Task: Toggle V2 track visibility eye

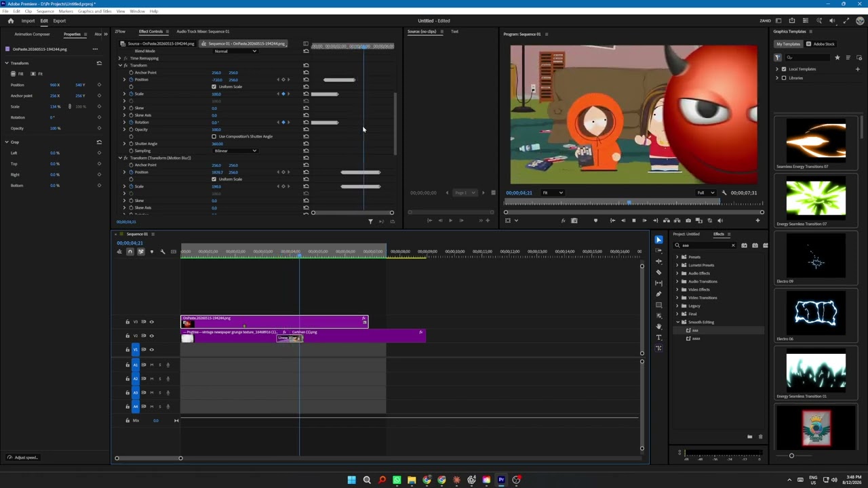Action: pyautogui.click(x=151, y=335)
